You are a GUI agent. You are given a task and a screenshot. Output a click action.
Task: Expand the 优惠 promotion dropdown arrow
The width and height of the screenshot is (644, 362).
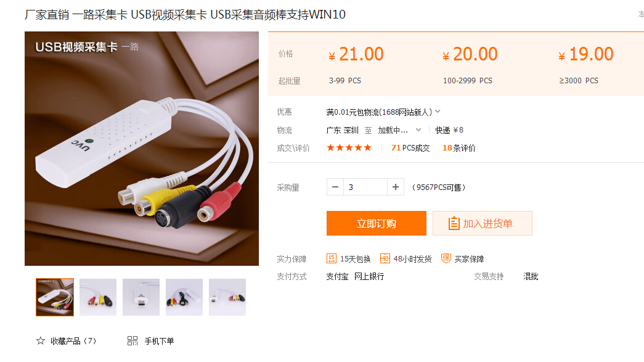point(438,112)
